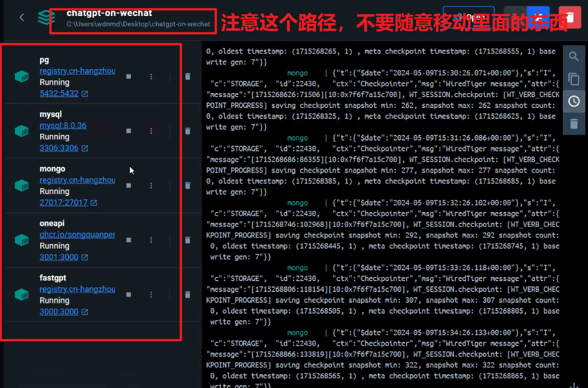This screenshot has height=388, width=588.
Task: Click the oneapi container cube icon
Action: 22,240
